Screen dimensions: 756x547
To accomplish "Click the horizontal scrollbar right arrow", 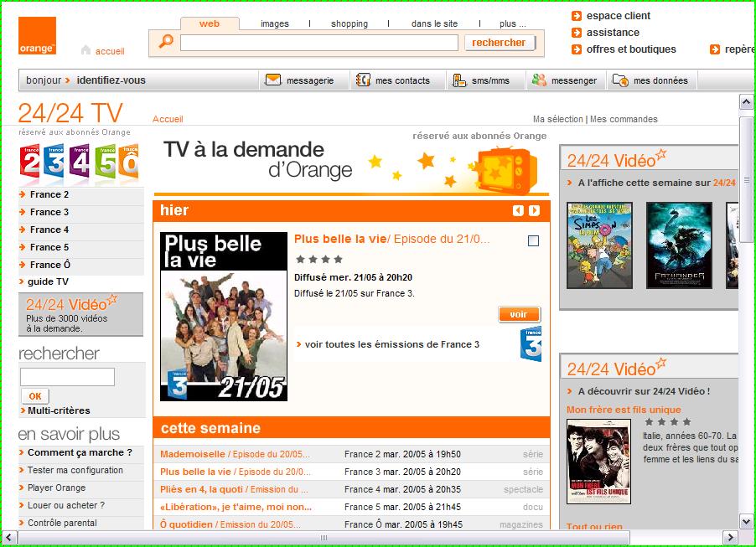I will (x=731, y=537).
